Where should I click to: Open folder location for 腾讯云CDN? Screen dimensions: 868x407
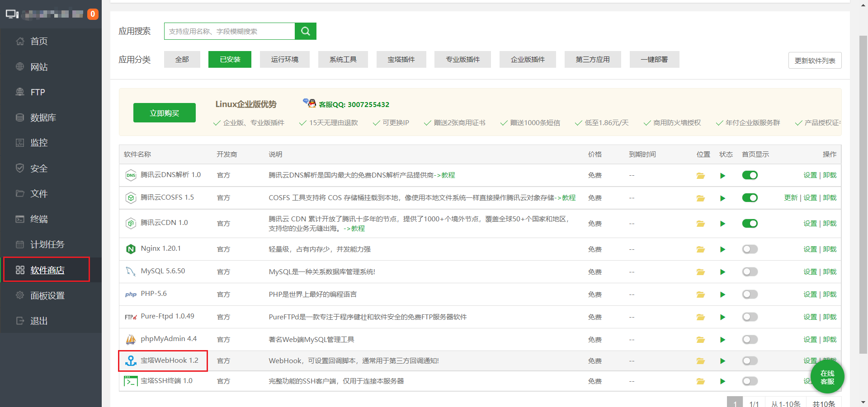[701, 224]
